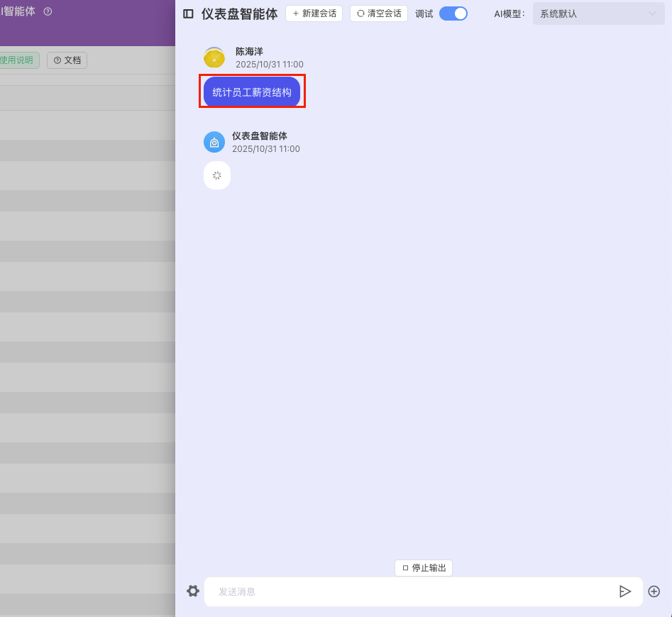
Task: Click 陈海洋's lemon avatar
Action: point(215,58)
